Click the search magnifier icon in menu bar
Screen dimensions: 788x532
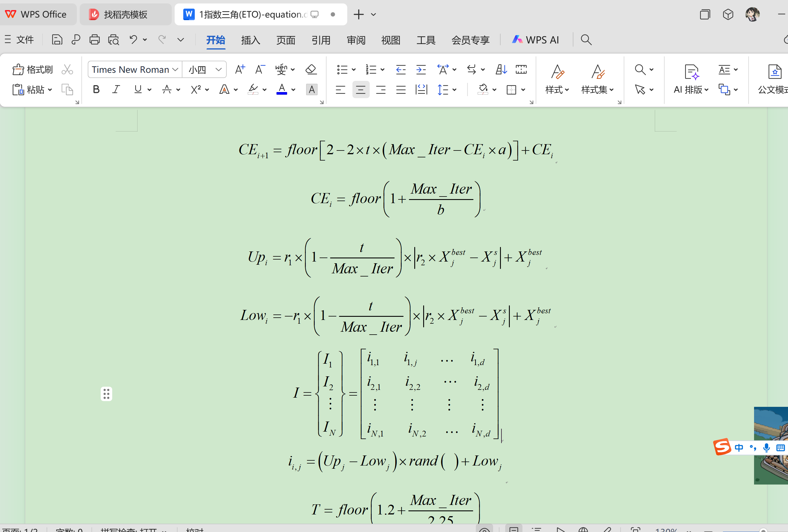pyautogui.click(x=586, y=40)
